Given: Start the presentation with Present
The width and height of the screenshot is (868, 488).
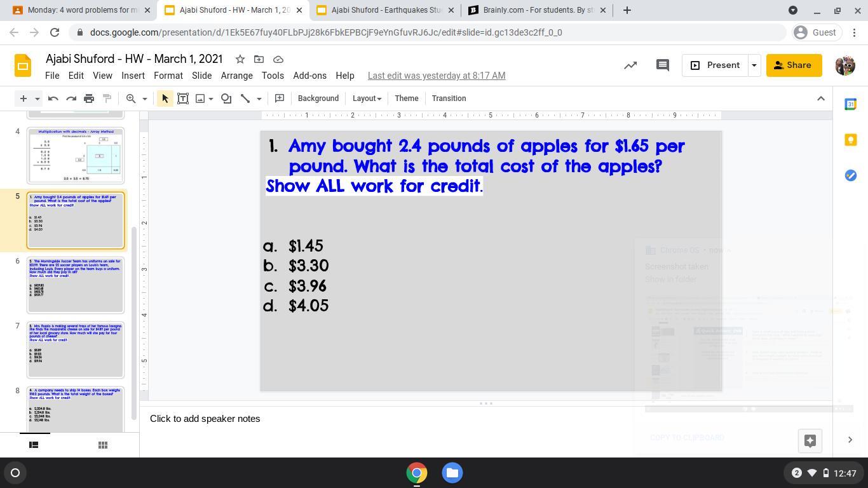Looking at the screenshot, I should pos(715,65).
